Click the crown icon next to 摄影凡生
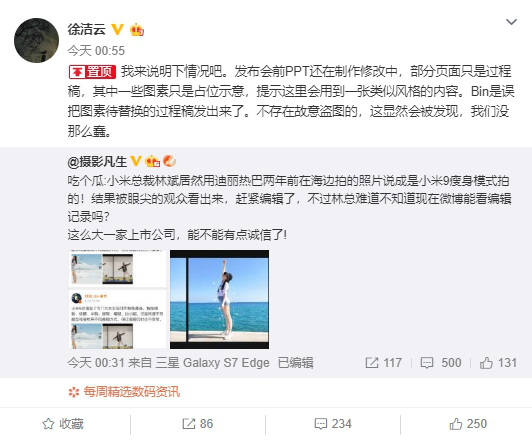 point(152,161)
